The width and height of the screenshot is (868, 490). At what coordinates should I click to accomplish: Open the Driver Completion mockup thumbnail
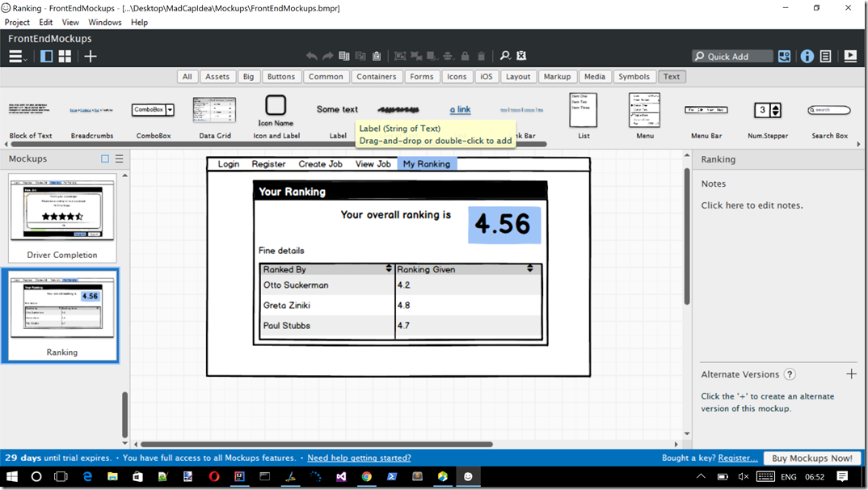tap(62, 218)
